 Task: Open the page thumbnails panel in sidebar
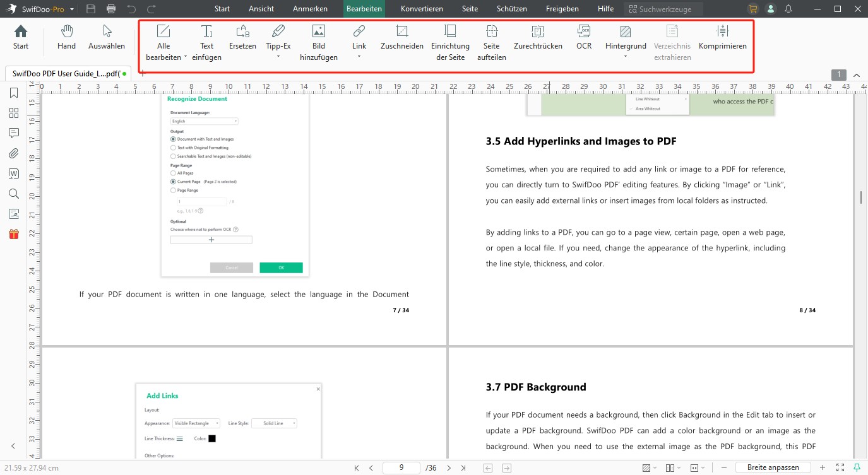coord(13,113)
